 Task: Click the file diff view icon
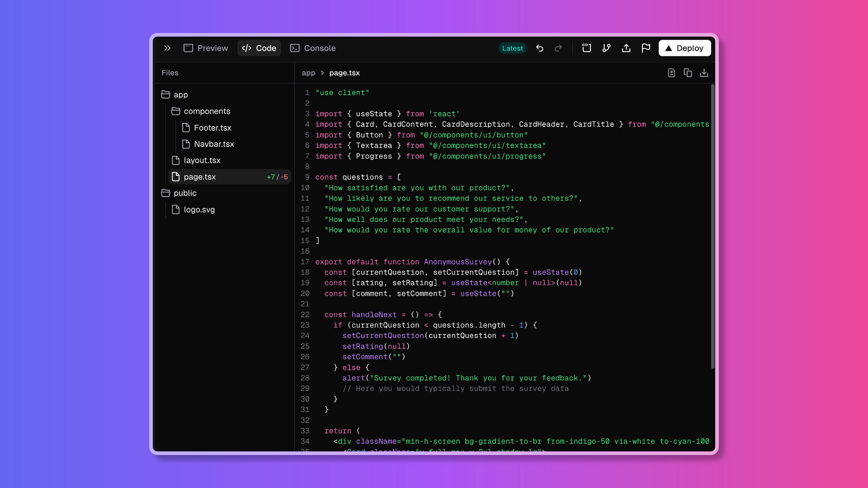coord(671,73)
